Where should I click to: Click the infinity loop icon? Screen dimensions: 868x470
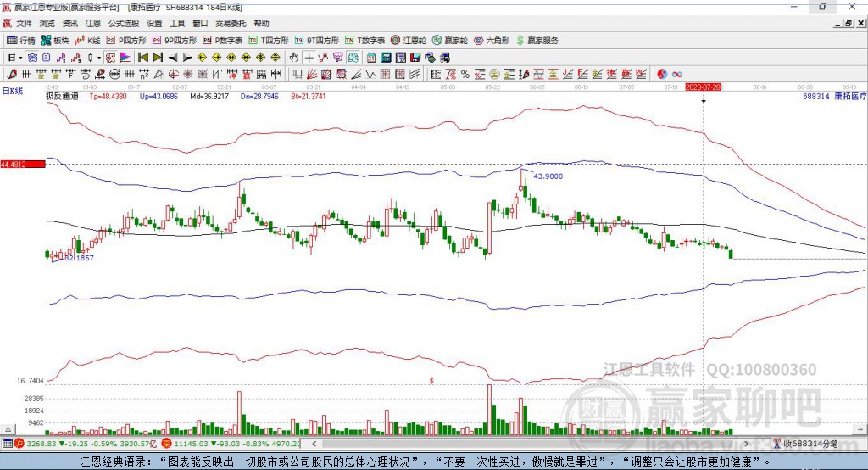point(676,74)
